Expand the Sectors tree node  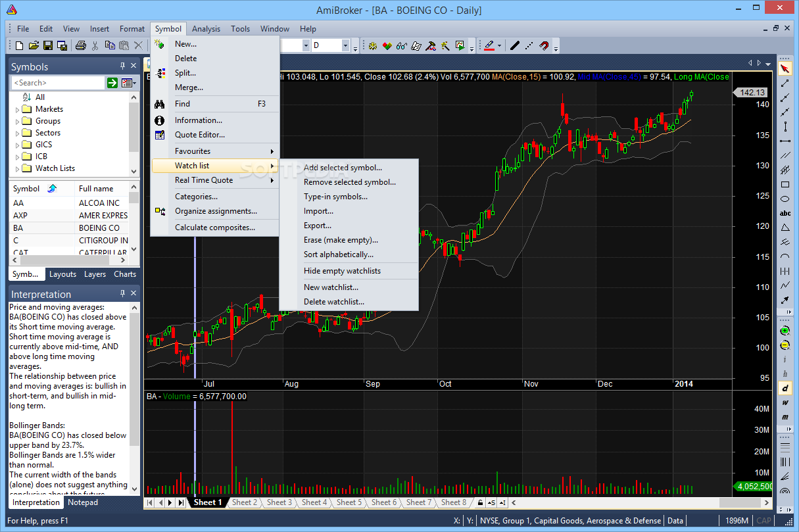tap(18, 133)
